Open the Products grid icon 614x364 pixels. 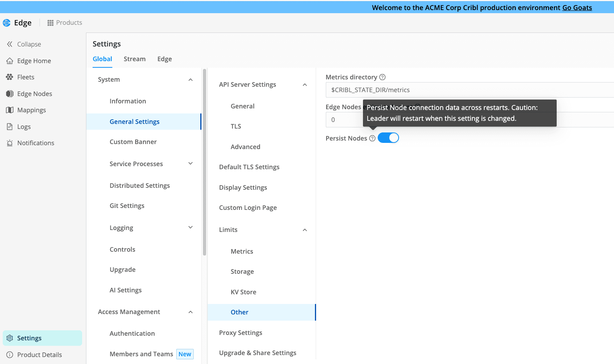point(50,23)
